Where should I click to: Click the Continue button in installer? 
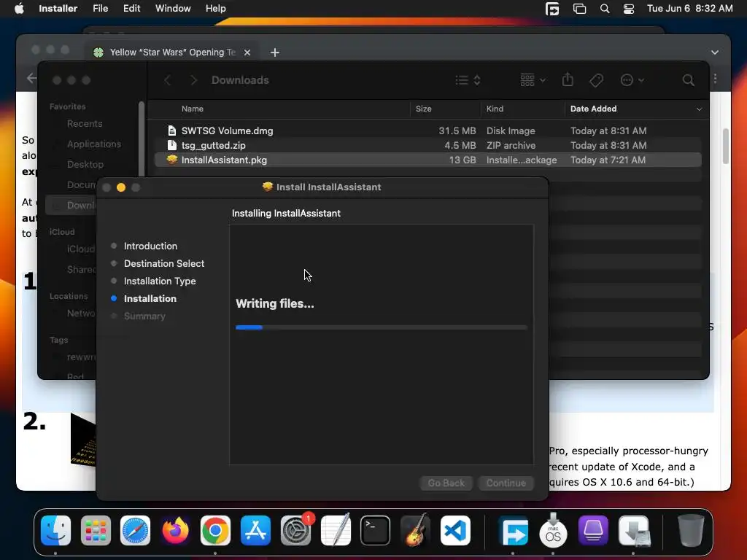pos(506,483)
